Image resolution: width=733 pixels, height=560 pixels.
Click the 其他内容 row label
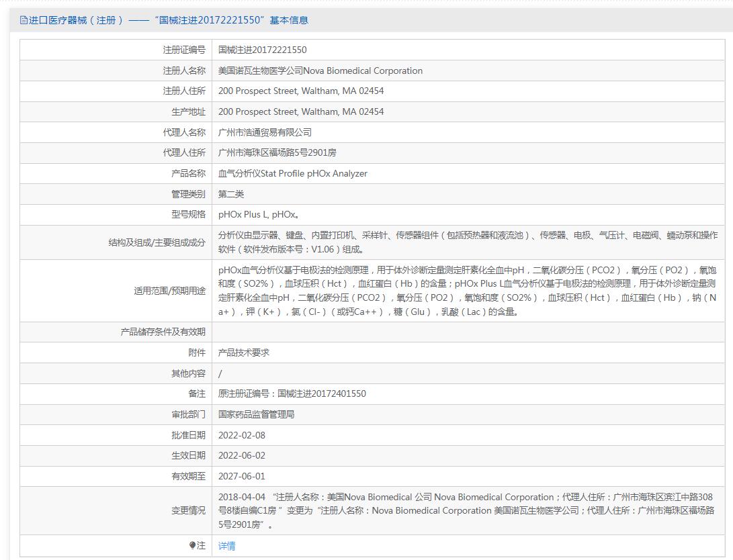coord(188,373)
